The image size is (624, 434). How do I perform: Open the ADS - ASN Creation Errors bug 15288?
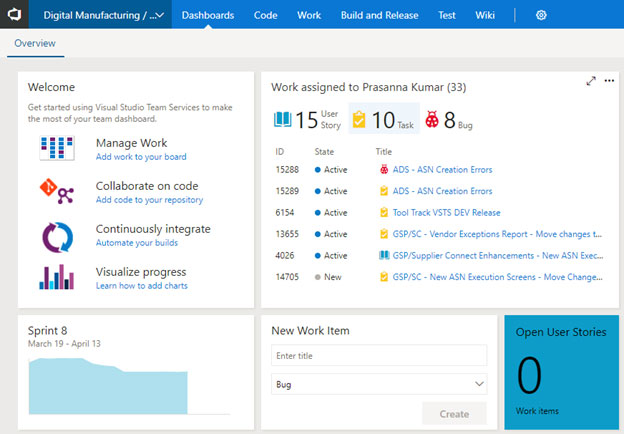click(x=442, y=169)
